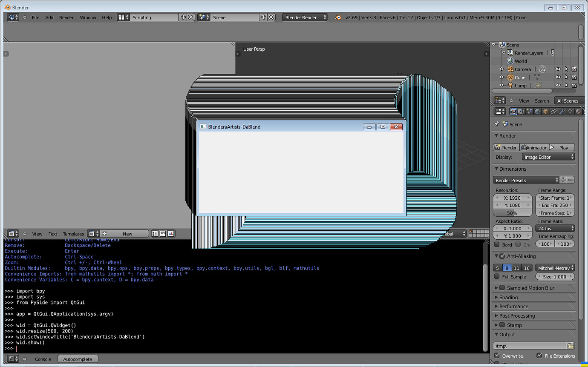This screenshot has height=367, width=588.
Task: Open the World properties tab icon
Action: (x=537, y=112)
